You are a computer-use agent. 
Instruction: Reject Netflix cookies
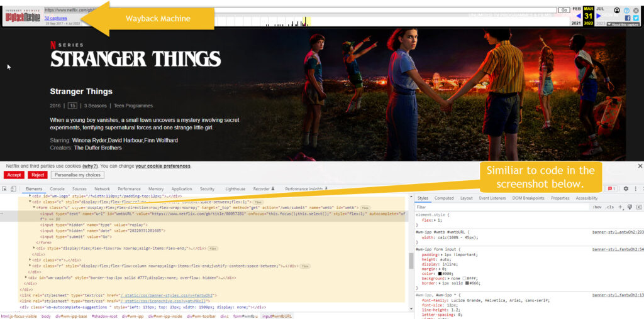coord(38,175)
